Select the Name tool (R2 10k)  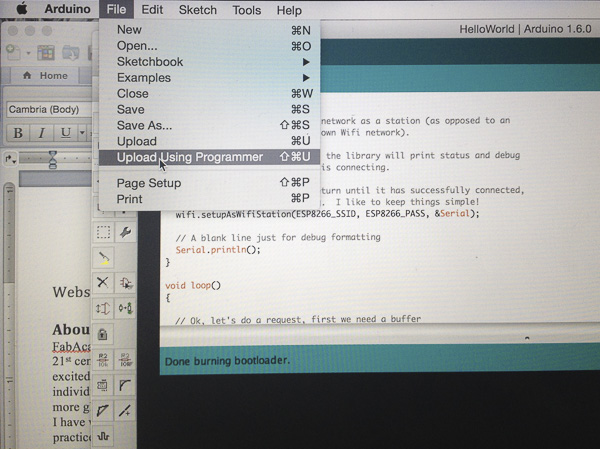pos(103,359)
